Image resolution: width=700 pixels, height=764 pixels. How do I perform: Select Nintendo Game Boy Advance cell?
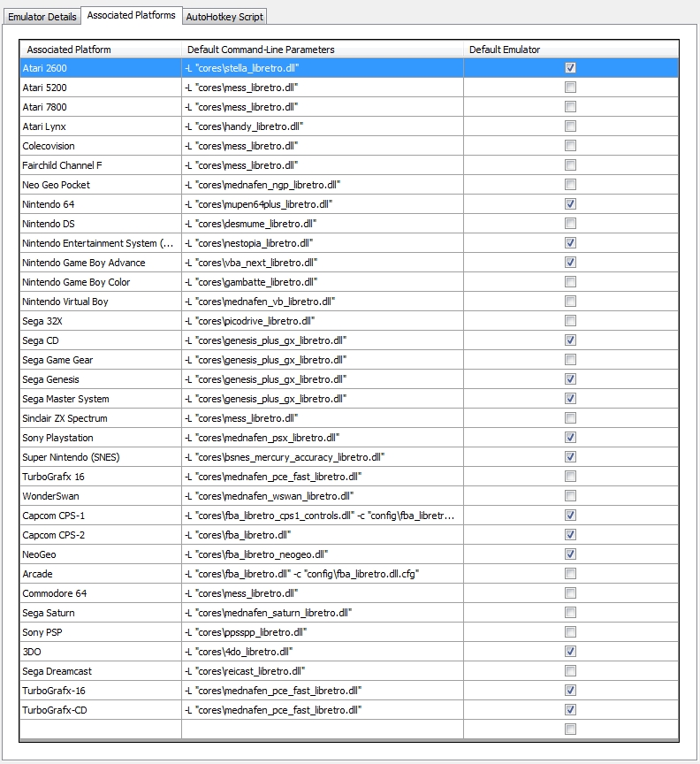(x=101, y=262)
